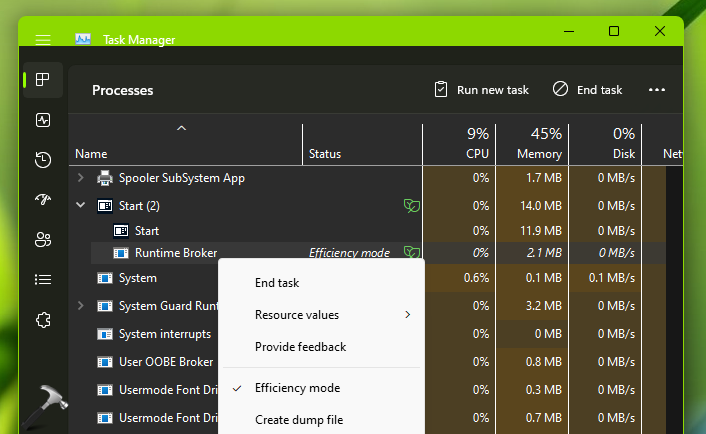Click End task button in toolbar

coord(587,90)
